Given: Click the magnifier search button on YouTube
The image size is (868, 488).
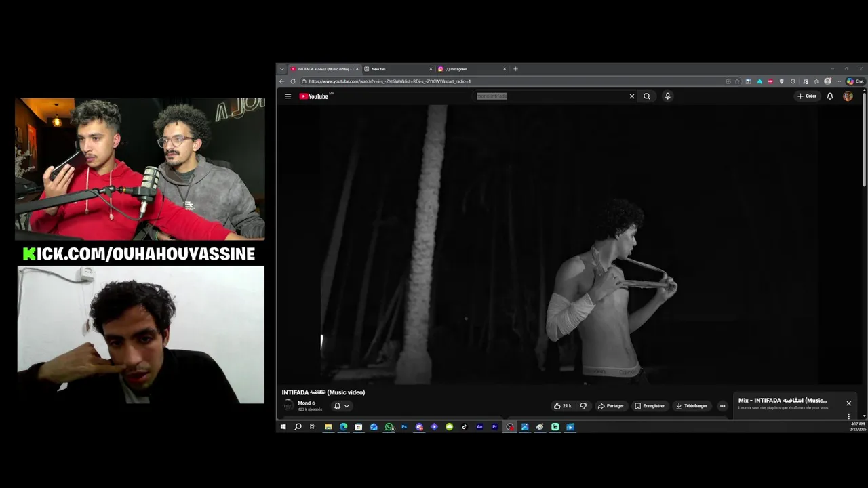Looking at the screenshot, I should pos(647,96).
